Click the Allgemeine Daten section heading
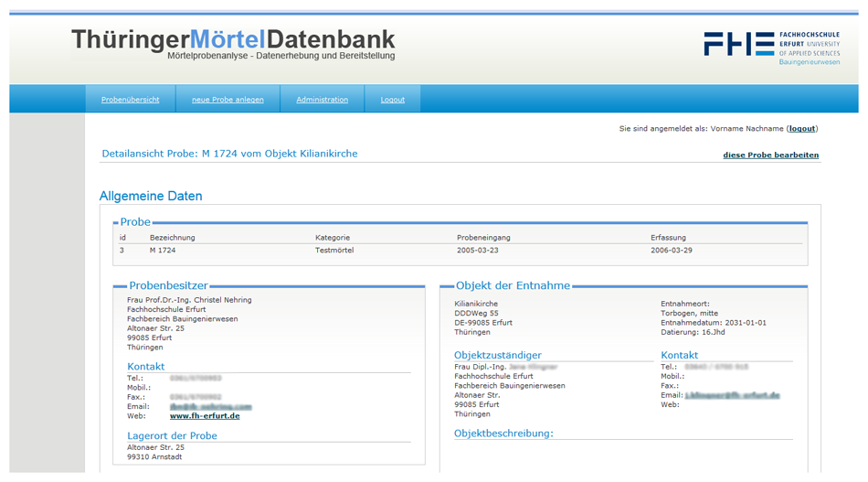This screenshot has height=482, width=868. 151,196
